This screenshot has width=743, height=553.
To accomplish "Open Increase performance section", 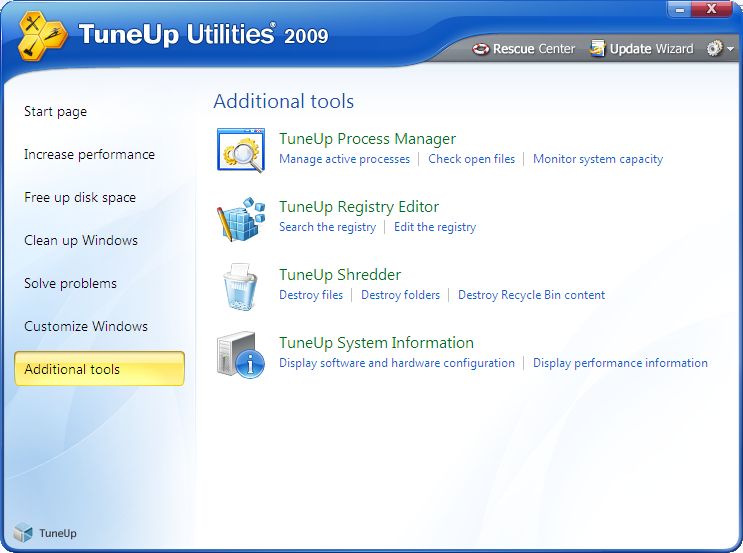I will (90, 154).
